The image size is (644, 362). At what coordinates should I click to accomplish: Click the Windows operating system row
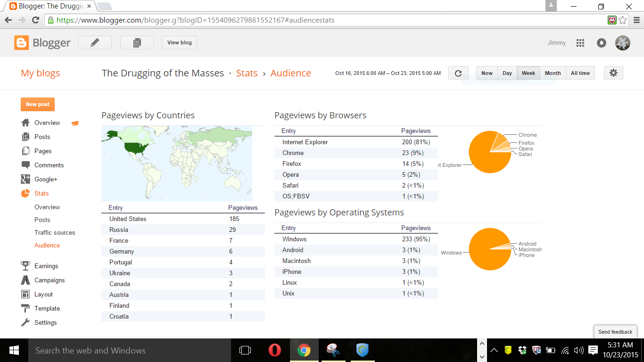[356, 239]
